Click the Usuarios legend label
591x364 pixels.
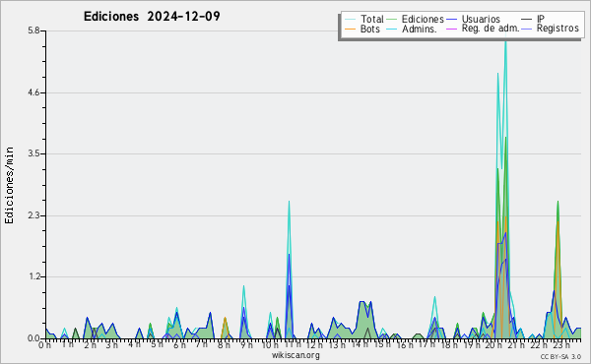point(481,19)
